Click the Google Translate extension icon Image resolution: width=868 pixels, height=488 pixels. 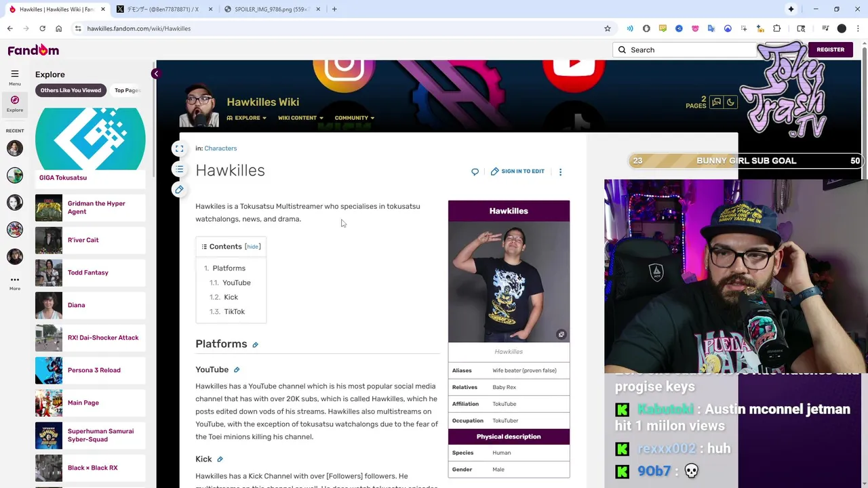click(x=711, y=28)
